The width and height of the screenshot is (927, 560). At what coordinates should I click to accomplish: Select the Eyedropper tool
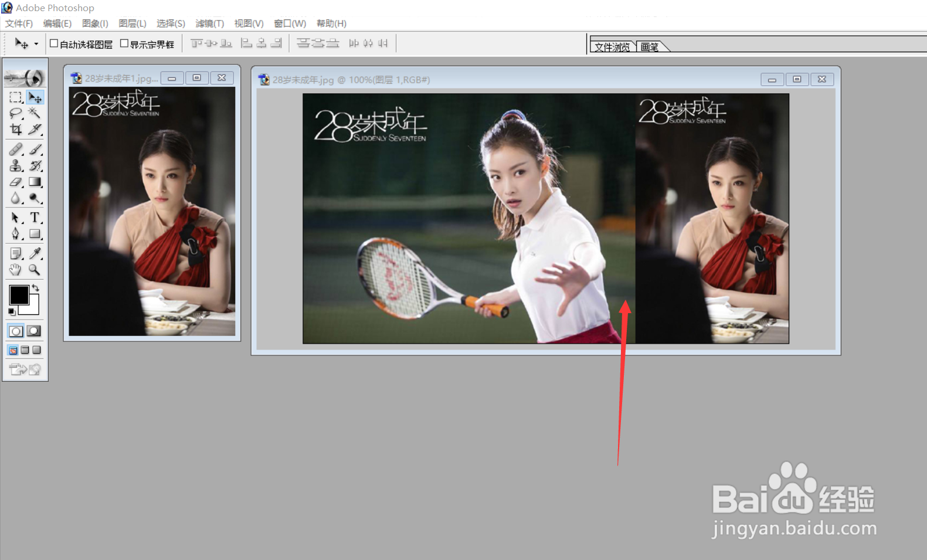(x=35, y=253)
